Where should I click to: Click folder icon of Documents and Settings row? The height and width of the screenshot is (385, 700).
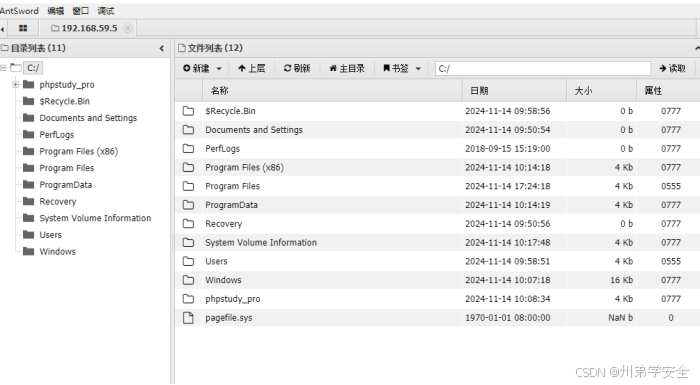tap(188, 130)
